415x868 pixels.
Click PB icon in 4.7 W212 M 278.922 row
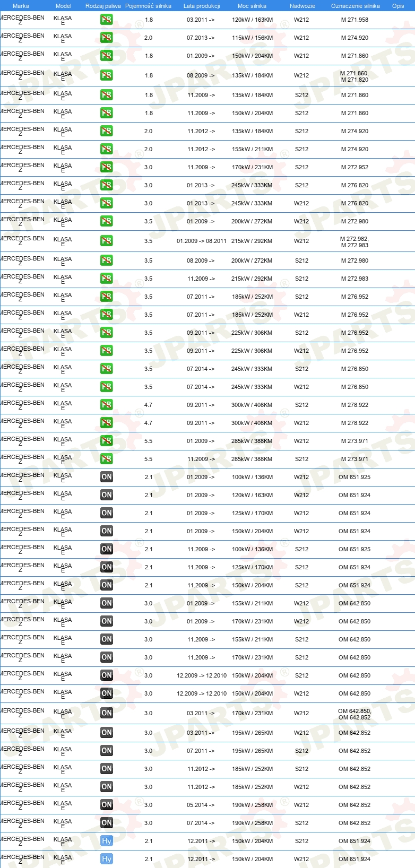[x=107, y=423]
